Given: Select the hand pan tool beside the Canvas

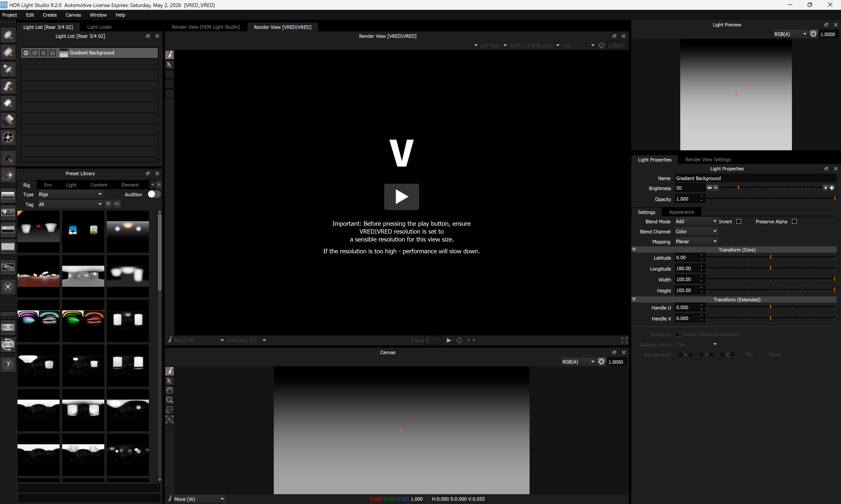Looking at the screenshot, I should (170, 390).
